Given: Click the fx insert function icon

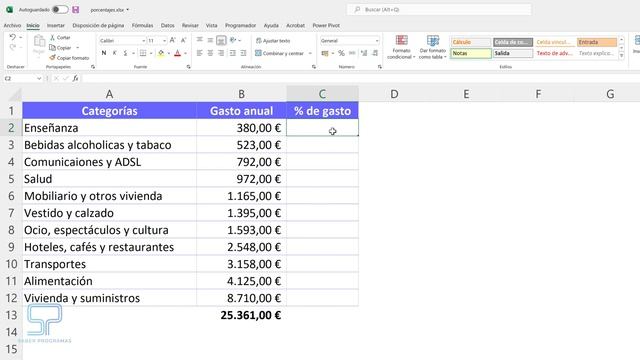Looking at the screenshot, I should point(76,78).
